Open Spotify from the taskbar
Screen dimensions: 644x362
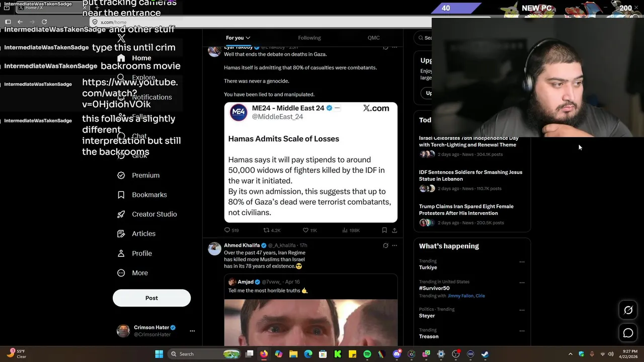[367, 354]
